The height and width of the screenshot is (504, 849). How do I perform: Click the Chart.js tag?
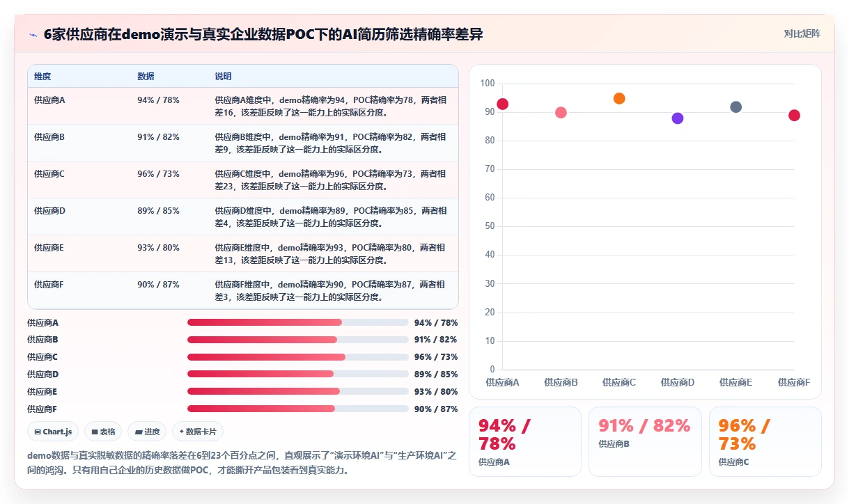[54, 432]
